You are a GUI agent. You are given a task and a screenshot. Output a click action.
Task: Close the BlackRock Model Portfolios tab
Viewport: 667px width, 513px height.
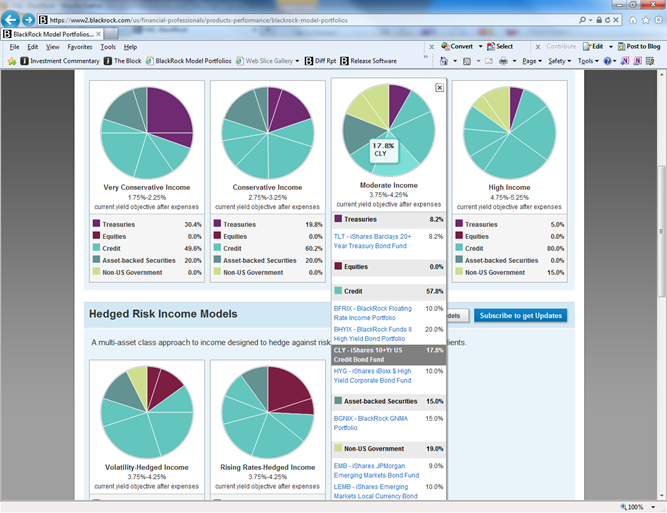pyautogui.click(x=98, y=34)
